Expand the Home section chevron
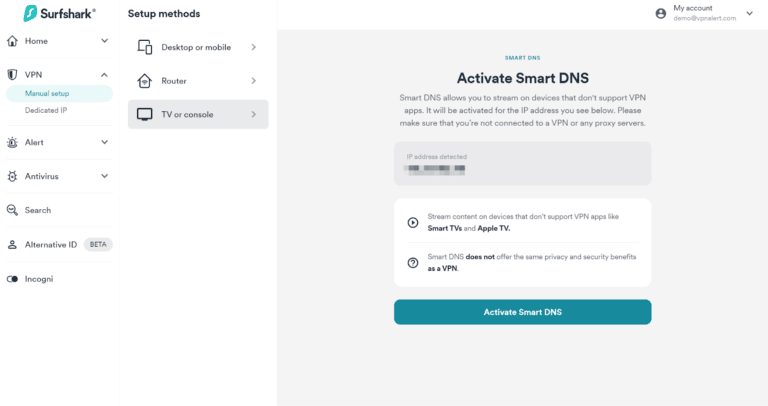The height and width of the screenshot is (406, 768). click(x=104, y=41)
